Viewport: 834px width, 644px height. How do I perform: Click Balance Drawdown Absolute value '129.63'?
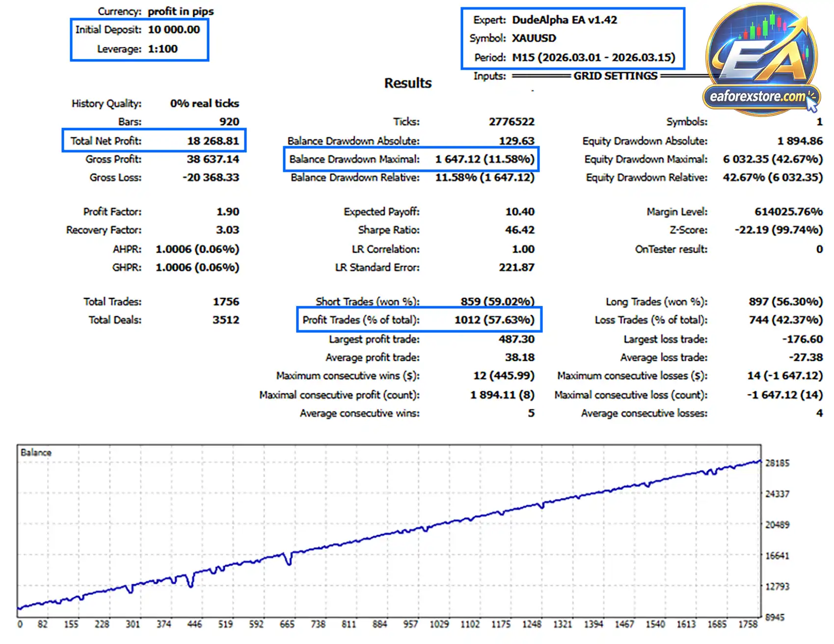(x=517, y=141)
